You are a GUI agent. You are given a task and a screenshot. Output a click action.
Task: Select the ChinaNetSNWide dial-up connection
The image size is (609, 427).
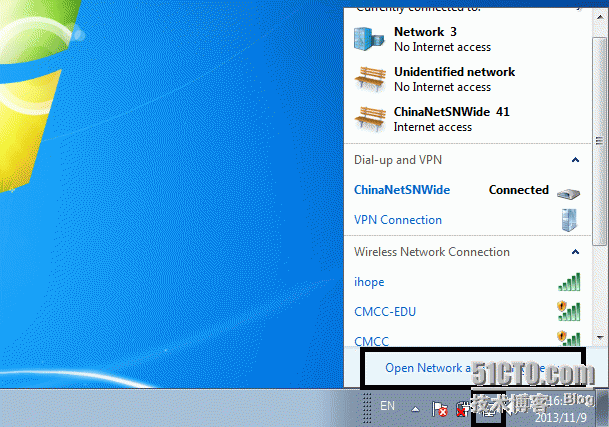pyautogui.click(x=402, y=190)
